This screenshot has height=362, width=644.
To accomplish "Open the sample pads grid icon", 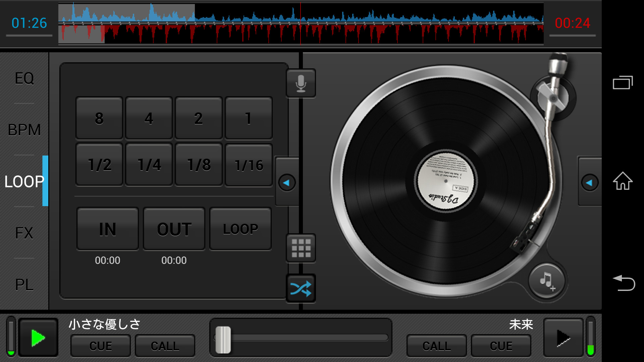I will pyautogui.click(x=301, y=248).
